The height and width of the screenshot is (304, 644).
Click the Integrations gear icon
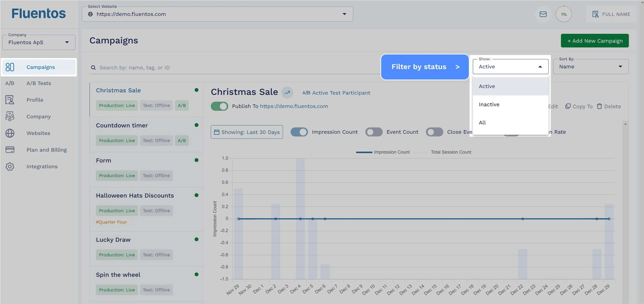pyautogui.click(x=10, y=167)
